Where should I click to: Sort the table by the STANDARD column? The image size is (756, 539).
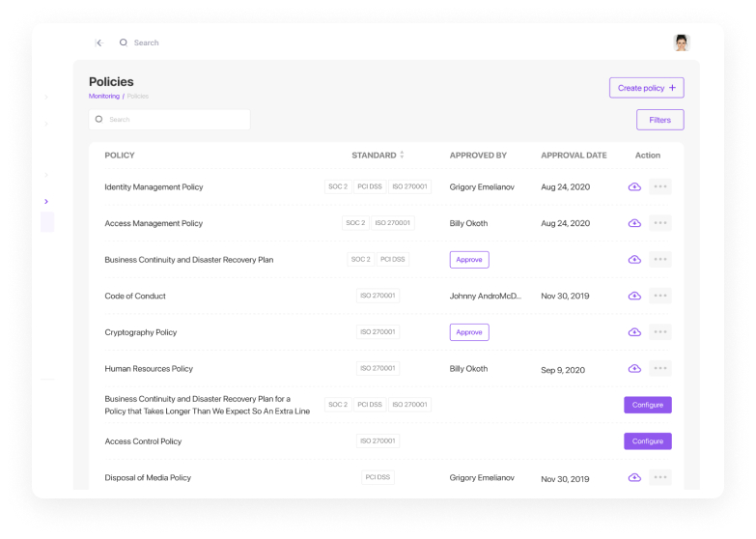(402, 155)
